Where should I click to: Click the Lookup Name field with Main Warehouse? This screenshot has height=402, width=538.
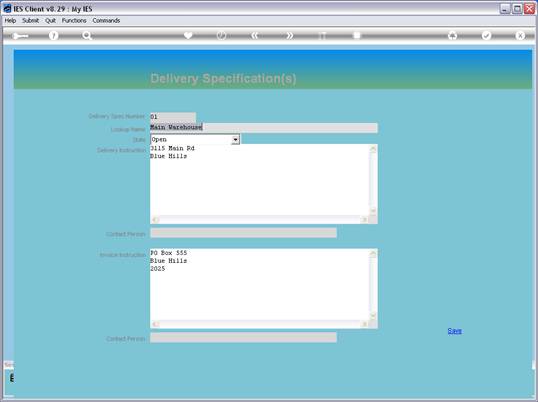click(264, 128)
